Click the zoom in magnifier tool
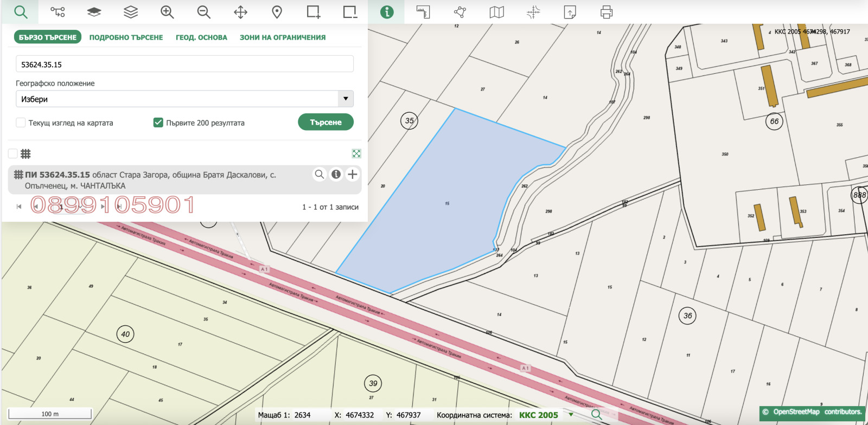 coord(167,12)
